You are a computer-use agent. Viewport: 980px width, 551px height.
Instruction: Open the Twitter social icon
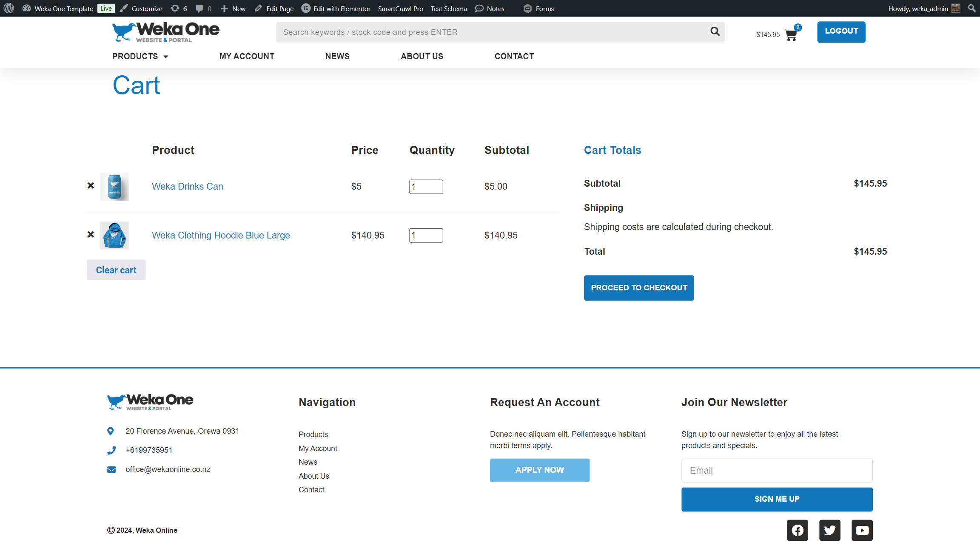(830, 530)
